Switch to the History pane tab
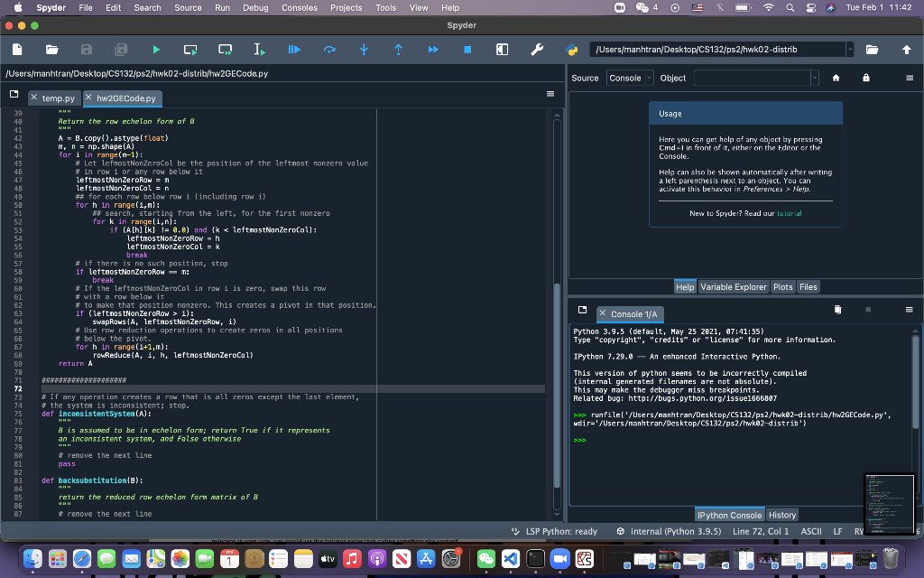Viewport: 924px width, 578px height. point(782,515)
